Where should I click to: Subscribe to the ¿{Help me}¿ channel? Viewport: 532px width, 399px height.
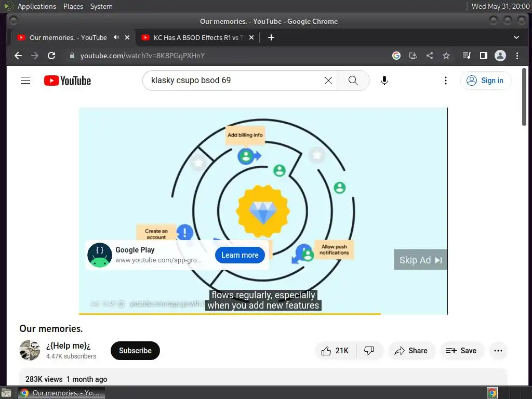pos(135,351)
